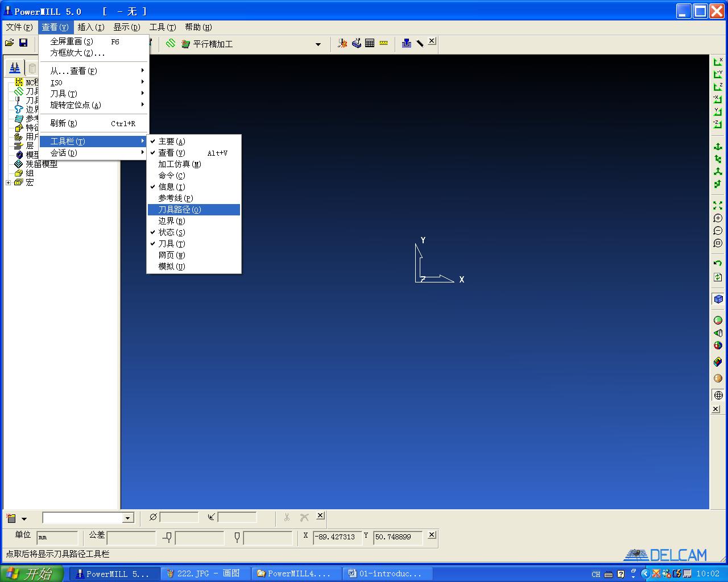Viewport: 728px width, 582px height.
Task: Open create tool dropdown arrow
Action: (x=24, y=518)
